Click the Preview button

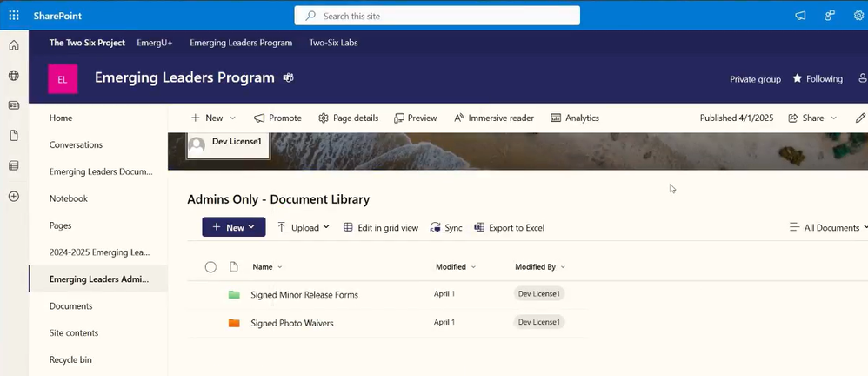click(415, 118)
